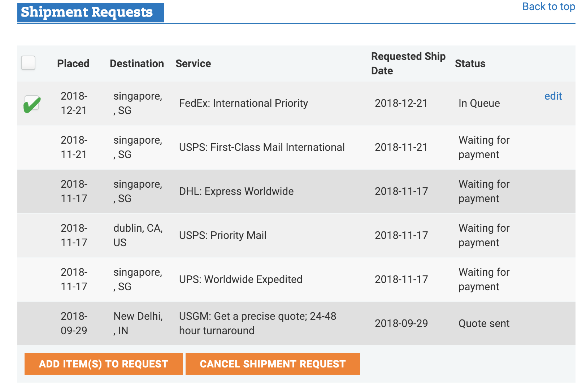582x392 pixels.
Task: Click the Quote sent status cell
Action: click(x=484, y=323)
